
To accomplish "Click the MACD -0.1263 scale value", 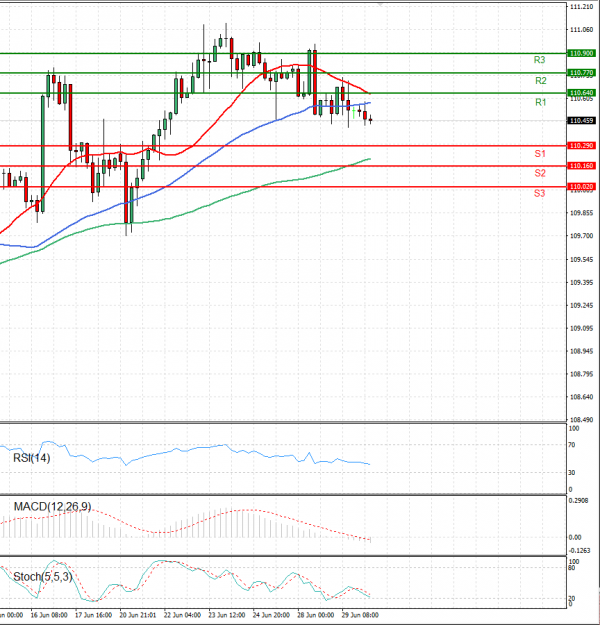I will coord(579,550).
